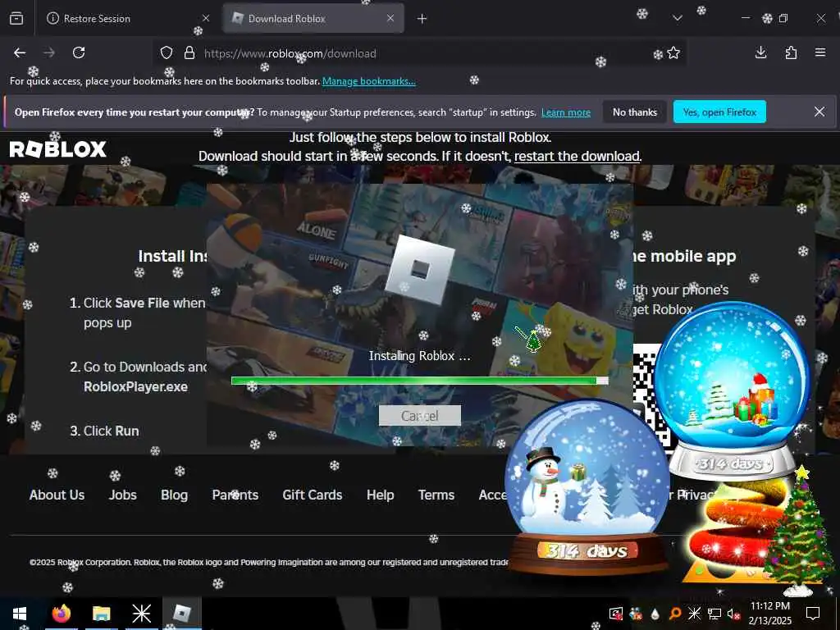
Task: Open the tracking protection shield icon
Action: (x=167, y=53)
